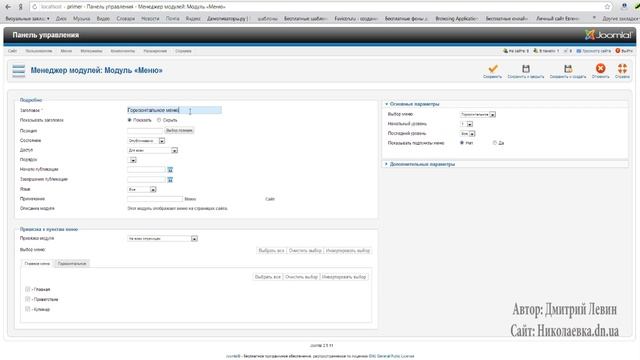This screenshot has width=640, height=360.
Task: Select the Скрыть radio button for the title
Action: (x=159, y=120)
